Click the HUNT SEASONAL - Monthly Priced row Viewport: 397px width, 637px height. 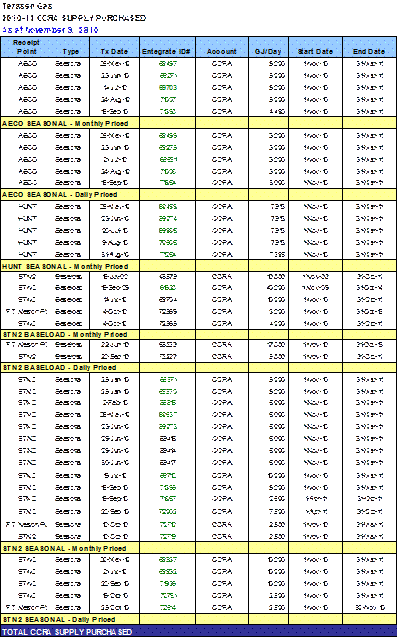(x=198, y=266)
